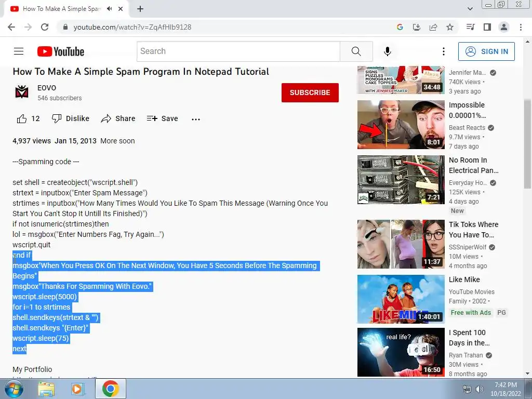Click the forward navigation arrow
Viewport: 532px width, 399px height.
[x=28, y=27]
